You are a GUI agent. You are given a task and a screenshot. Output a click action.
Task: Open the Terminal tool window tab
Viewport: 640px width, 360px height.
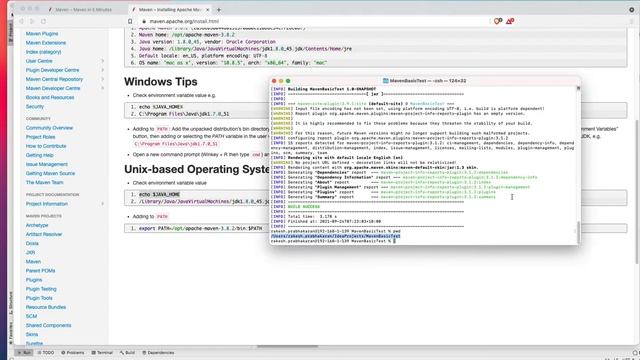click(x=102, y=352)
